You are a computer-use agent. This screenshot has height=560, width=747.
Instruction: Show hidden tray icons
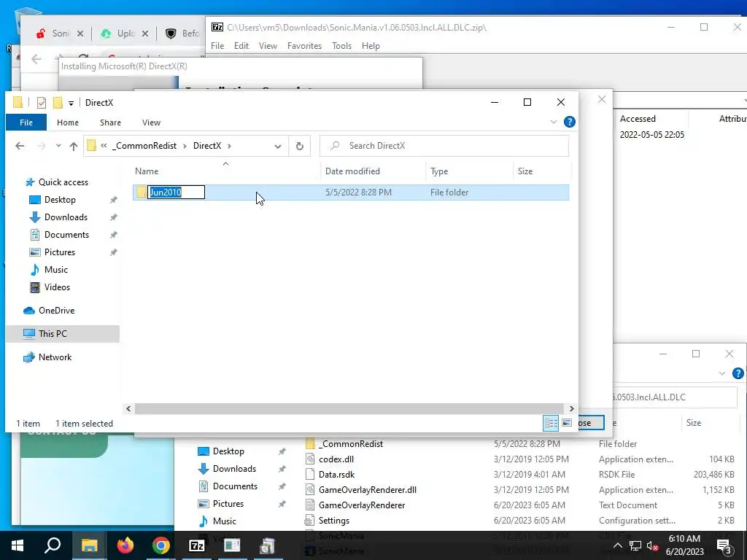click(x=617, y=545)
